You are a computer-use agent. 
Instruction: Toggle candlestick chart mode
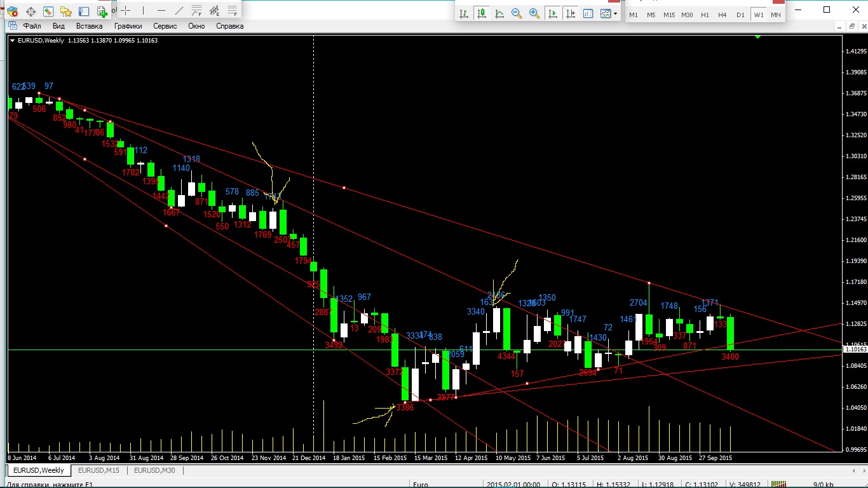[482, 13]
